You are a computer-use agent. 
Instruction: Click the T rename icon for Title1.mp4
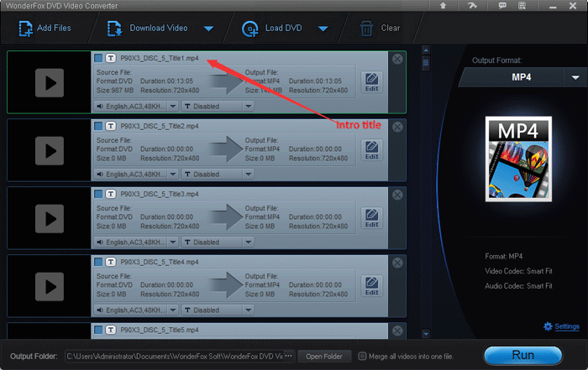coord(110,58)
